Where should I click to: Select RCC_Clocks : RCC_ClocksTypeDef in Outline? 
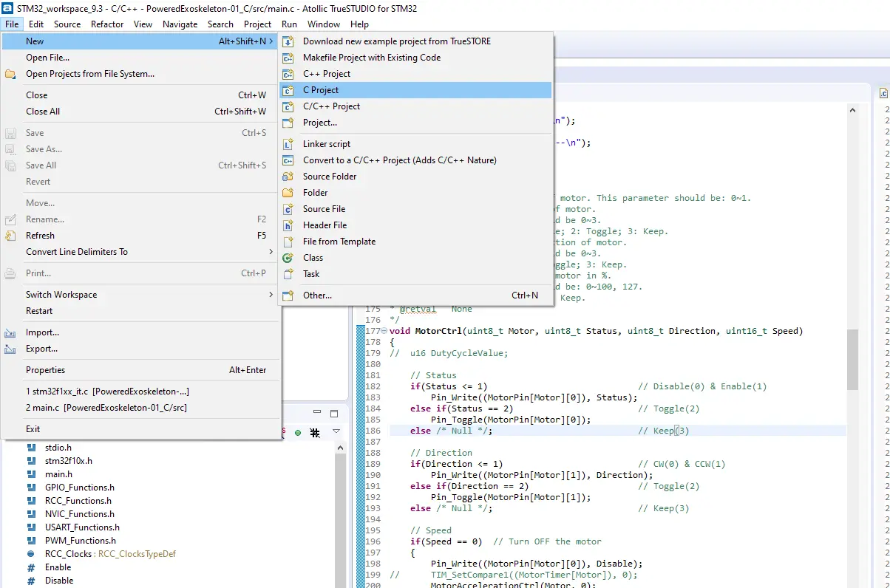click(x=111, y=554)
